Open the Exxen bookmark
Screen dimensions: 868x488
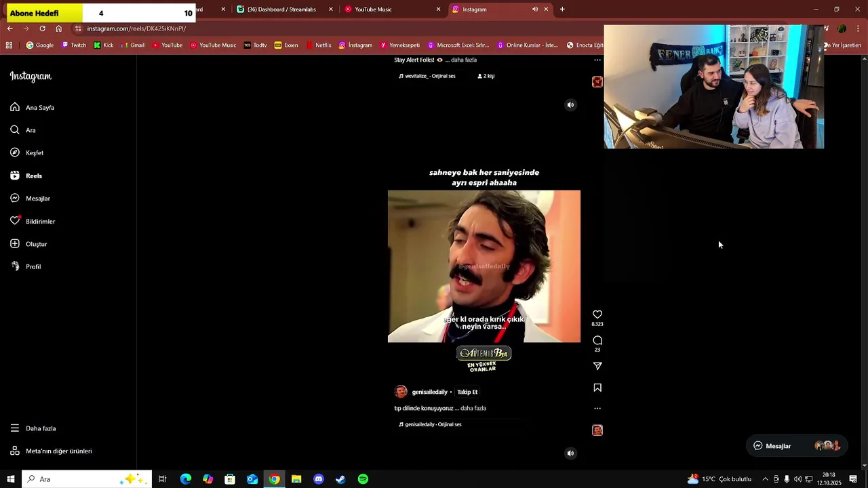pos(286,45)
